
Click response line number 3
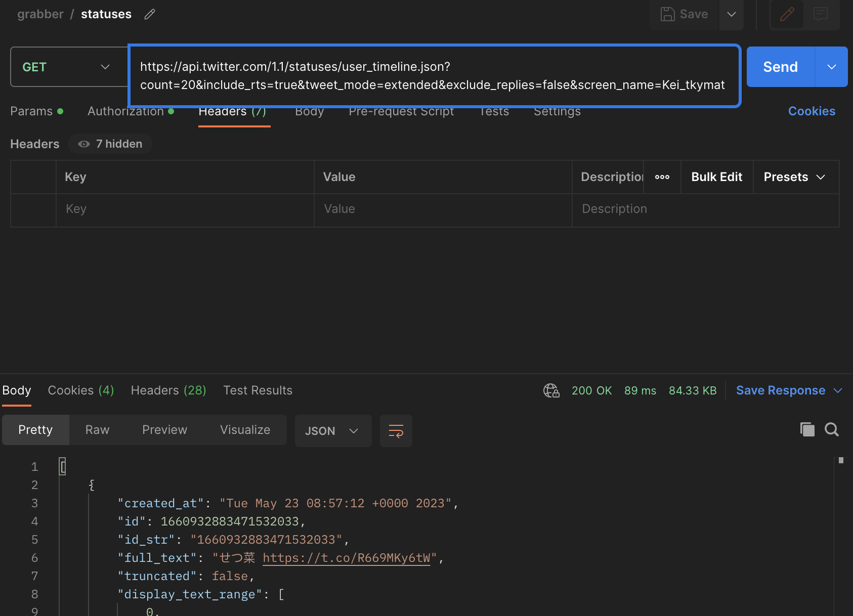tap(34, 503)
